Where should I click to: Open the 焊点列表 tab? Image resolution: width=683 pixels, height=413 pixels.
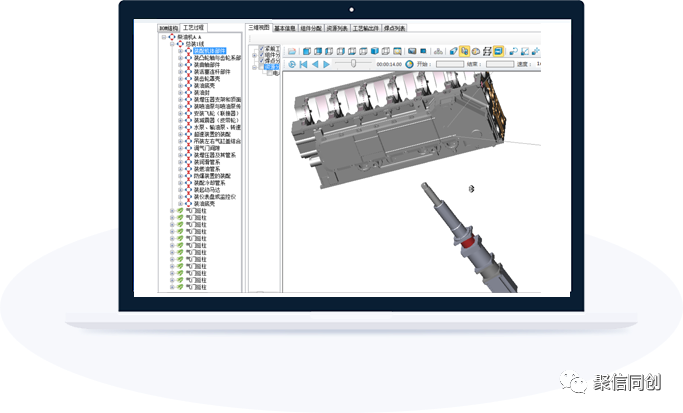(395, 28)
